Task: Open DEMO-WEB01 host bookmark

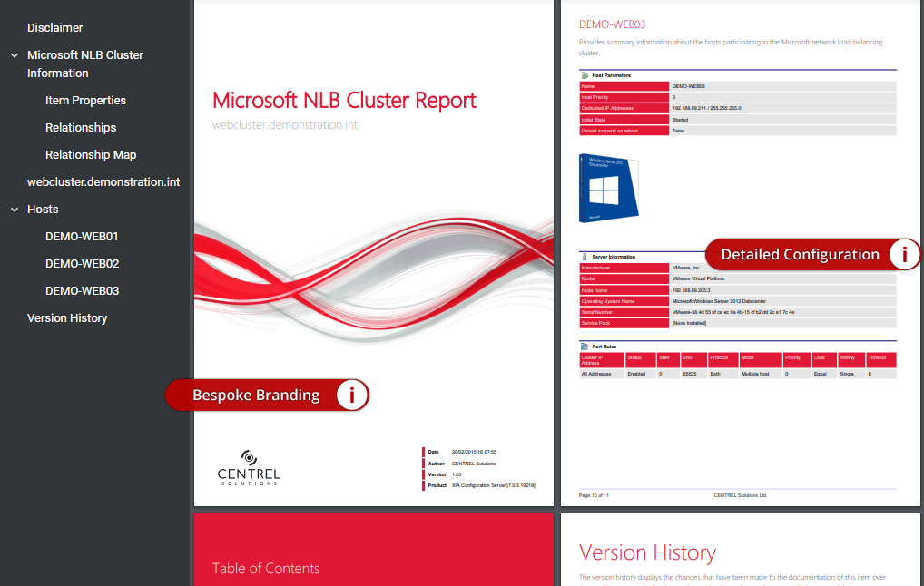Action: pyautogui.click(x=82, y=236)
